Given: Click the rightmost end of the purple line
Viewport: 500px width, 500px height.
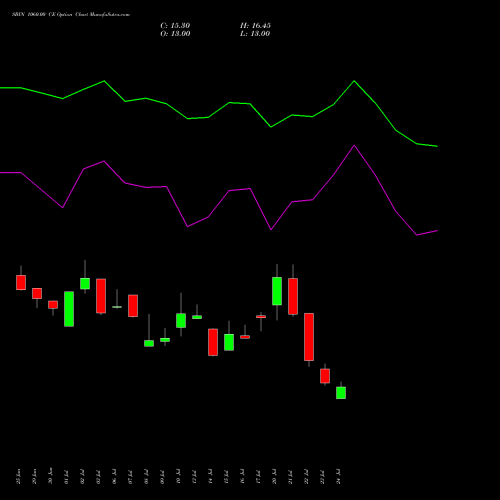Looking at the screenshot, I should [437, 231].
